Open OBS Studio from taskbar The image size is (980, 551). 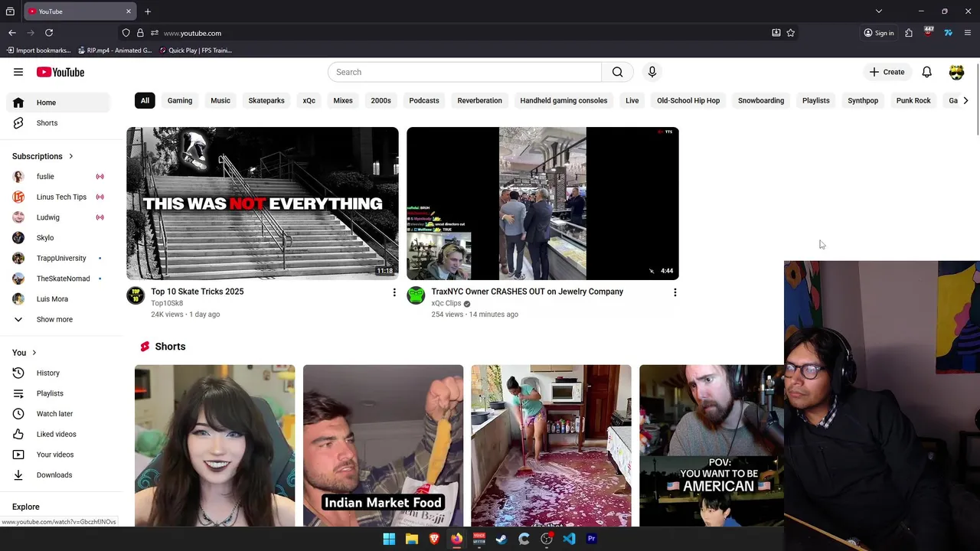point(547,539)
